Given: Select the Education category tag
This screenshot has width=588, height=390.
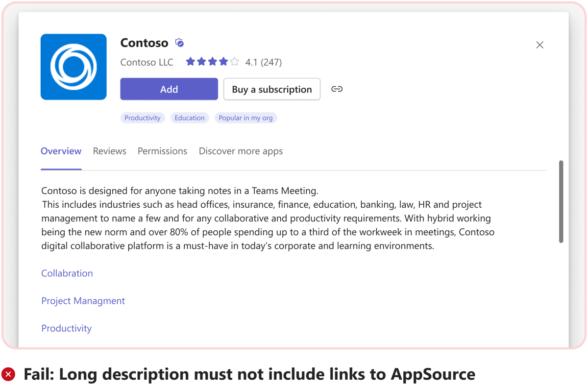Looking at the screenshot, I should 190,118.
